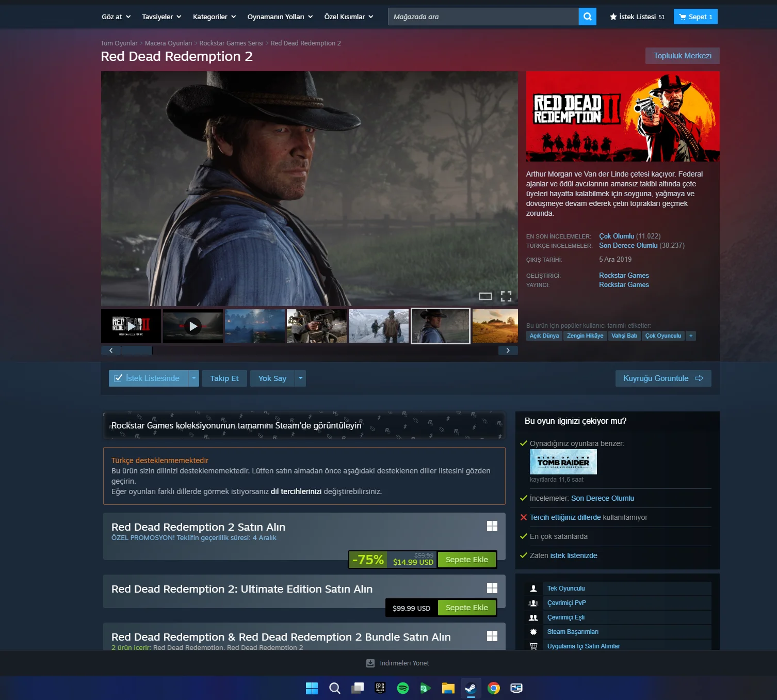The image size is (777, 700).
Task: Open the dil tercihlerinizi language preferences link
Action: 296,491
